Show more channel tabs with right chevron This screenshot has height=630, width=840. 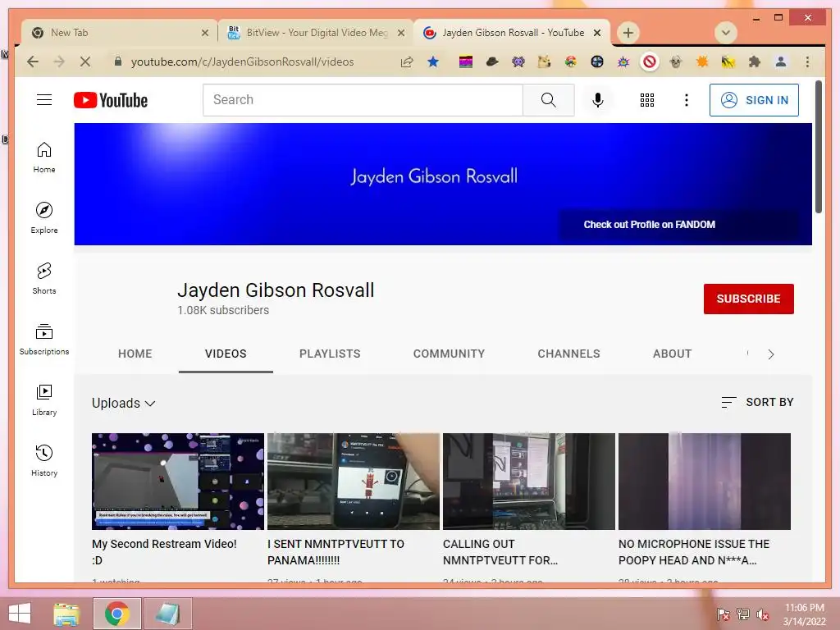770,354
